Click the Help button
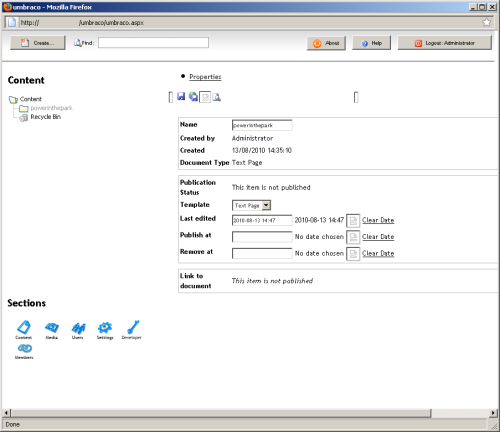 tap(371, 43)
